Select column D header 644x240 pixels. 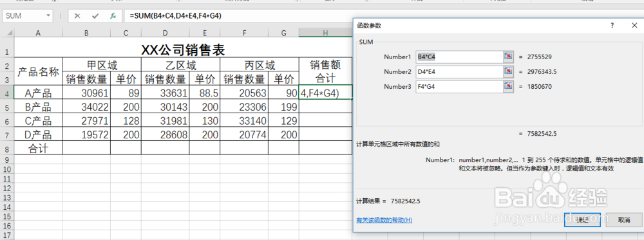coord(165,32)
